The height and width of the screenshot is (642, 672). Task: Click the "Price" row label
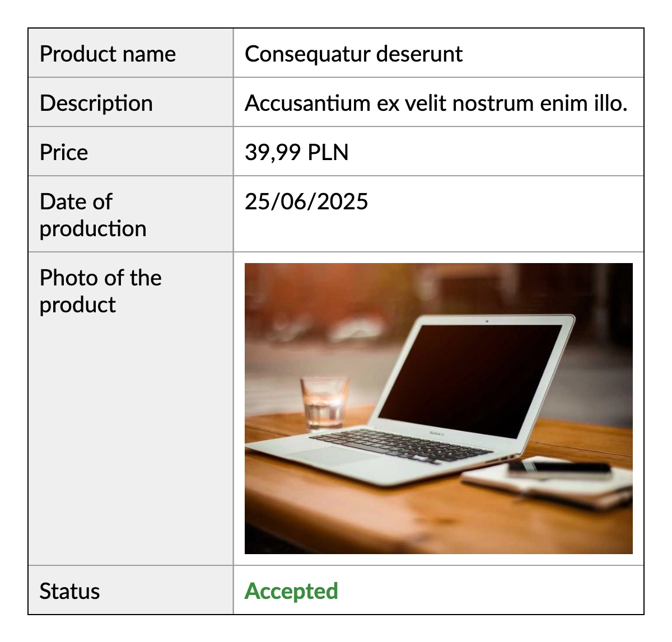tap(64, 153)
